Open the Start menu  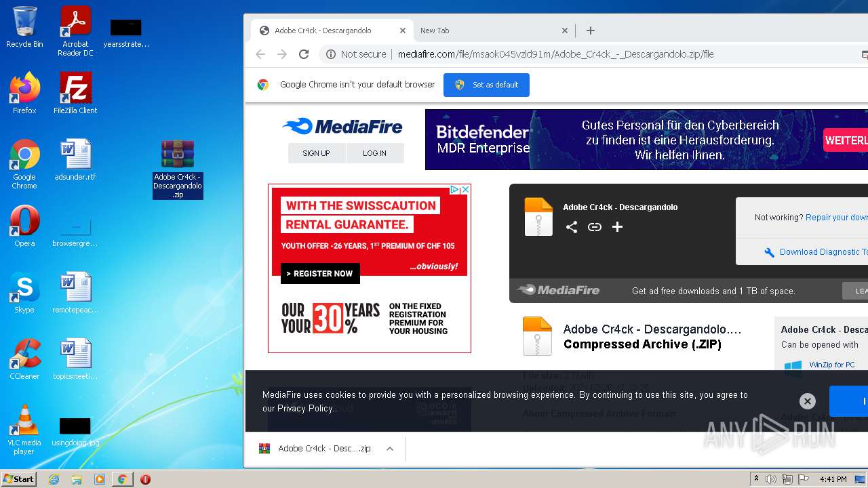pyautogui.click(x=19, y=479)
